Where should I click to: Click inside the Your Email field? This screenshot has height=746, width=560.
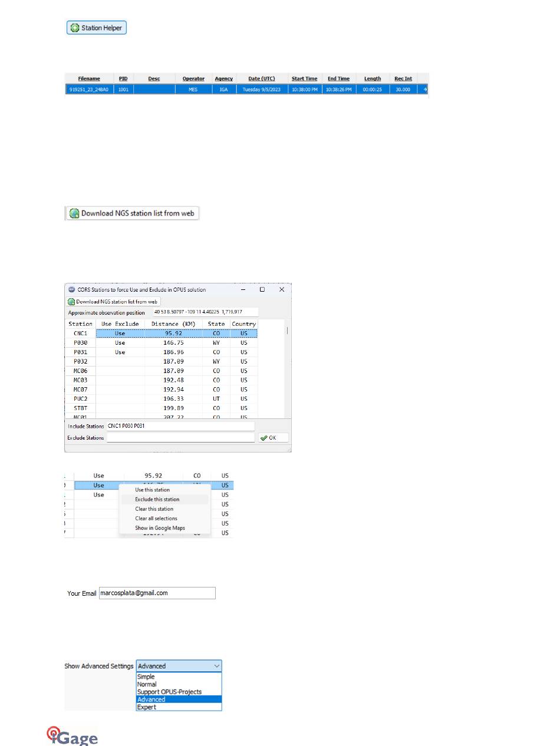click(x=157, y=593)
